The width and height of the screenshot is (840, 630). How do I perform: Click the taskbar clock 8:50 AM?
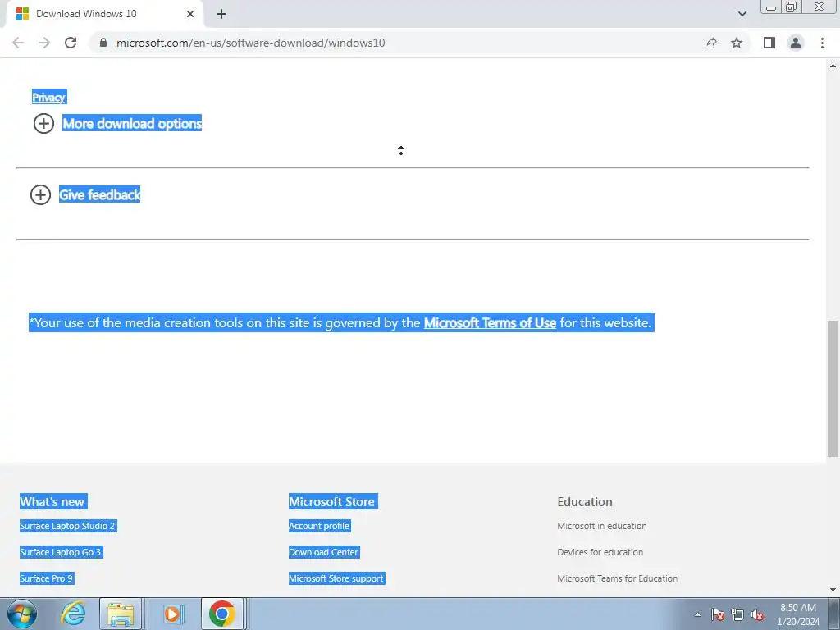(798, 614)
